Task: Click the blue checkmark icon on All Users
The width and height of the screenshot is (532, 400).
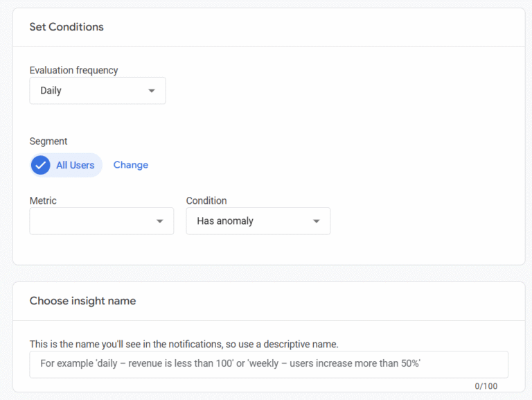Action: tap(41, 165)
